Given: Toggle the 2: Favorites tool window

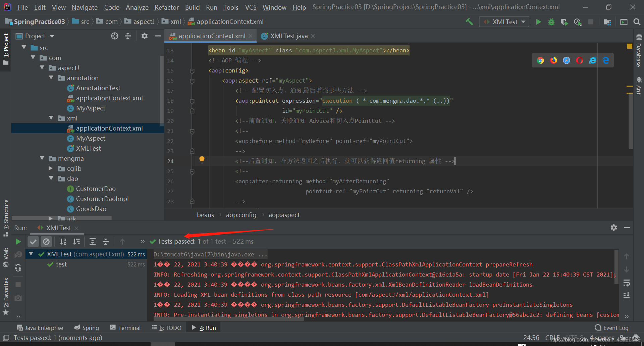Looking at the screenshot, I should (x=6, y=297).
